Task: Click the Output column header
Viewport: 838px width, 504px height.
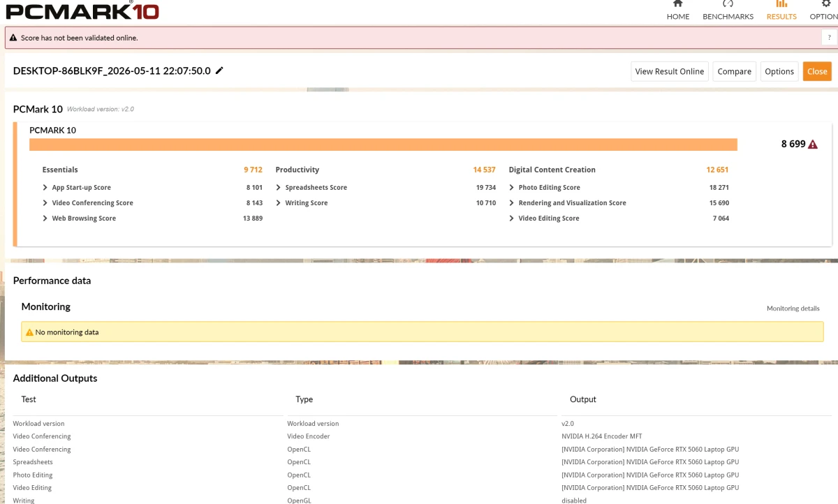Action: [x=583, y=399]
